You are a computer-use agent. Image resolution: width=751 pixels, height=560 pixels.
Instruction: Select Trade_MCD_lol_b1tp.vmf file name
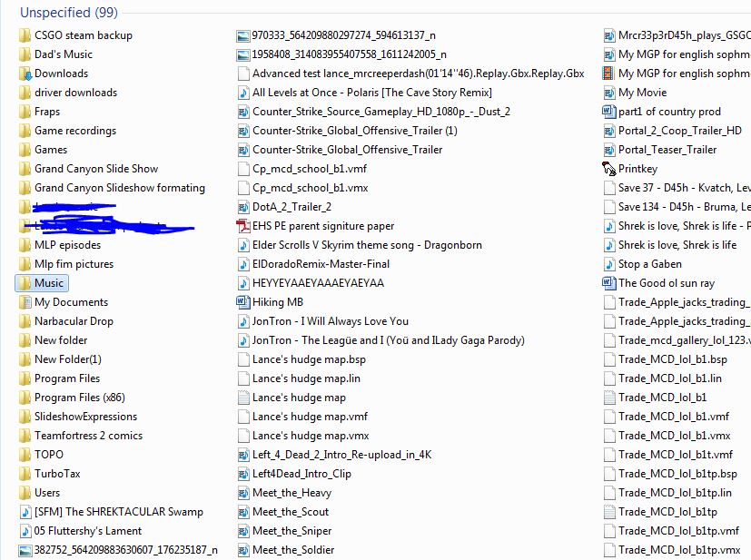[678, 531]
